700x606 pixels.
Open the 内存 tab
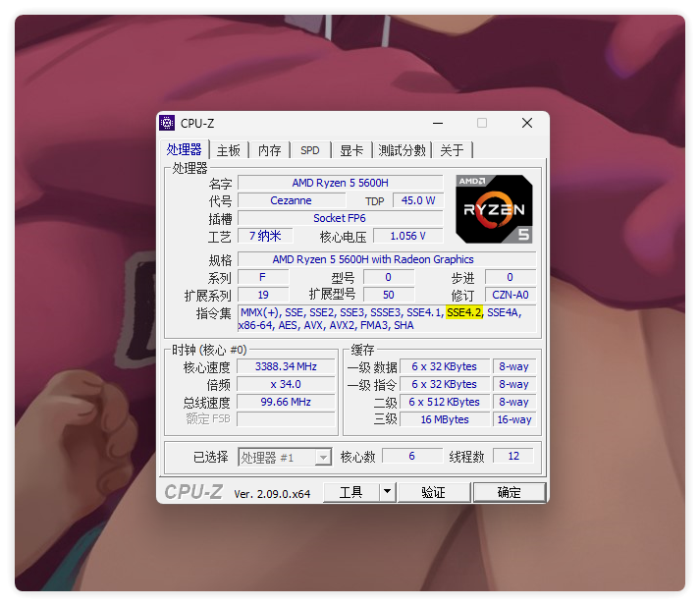(270, 150)
